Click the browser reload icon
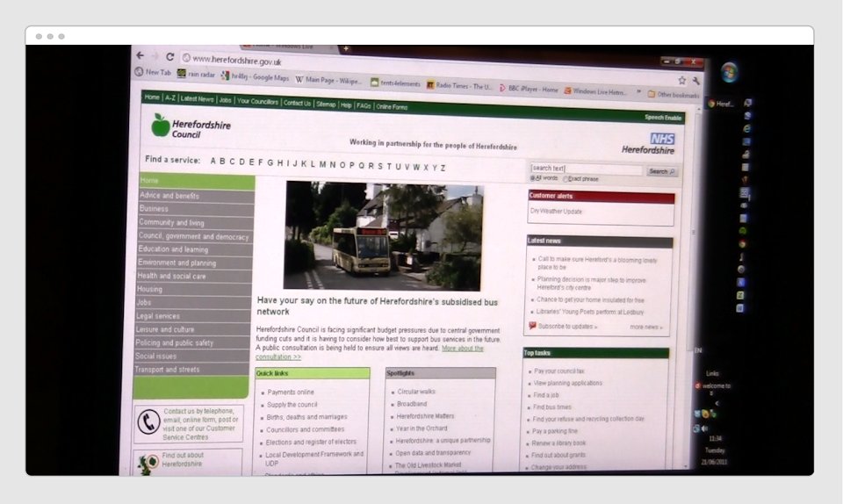Viewport: 843px width, 504px height. pos(169,56)
